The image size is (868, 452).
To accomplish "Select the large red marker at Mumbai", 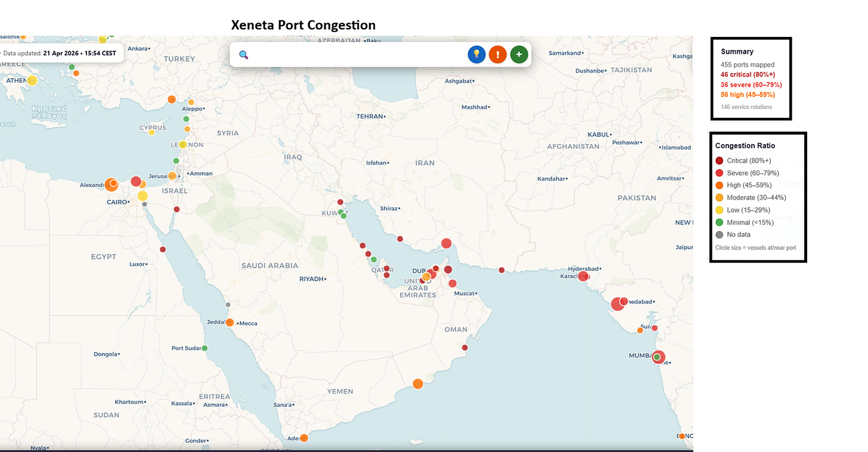I will [658, 357].
